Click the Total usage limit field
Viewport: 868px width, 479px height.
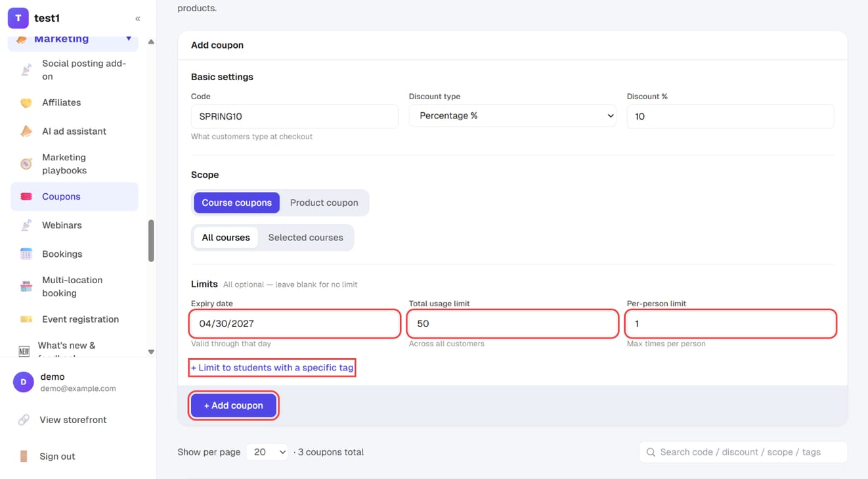coord(513,324)
